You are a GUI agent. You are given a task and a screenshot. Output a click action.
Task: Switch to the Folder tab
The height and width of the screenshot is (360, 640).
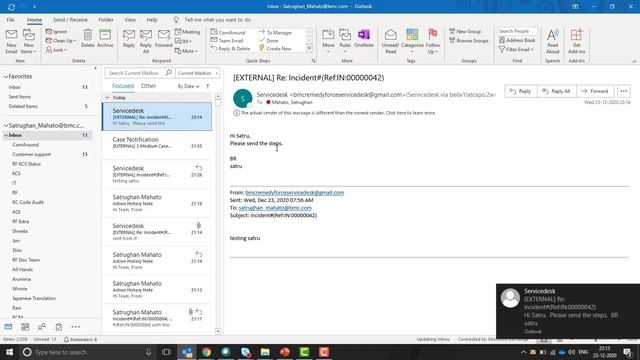coord(106,20)
